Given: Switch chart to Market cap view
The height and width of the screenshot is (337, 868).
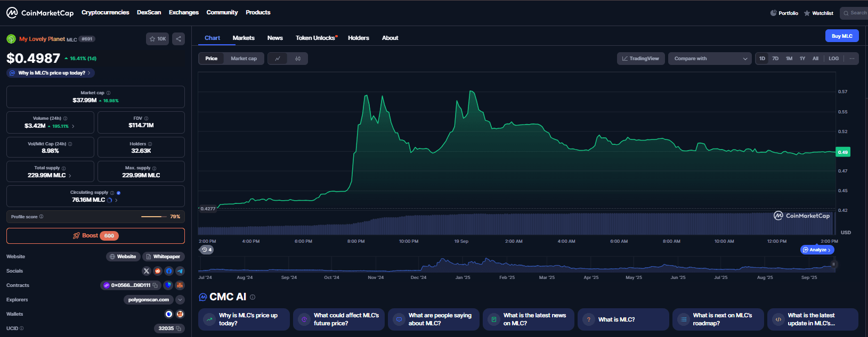Looking at the screenshot, I should click(x=244, y=59).
